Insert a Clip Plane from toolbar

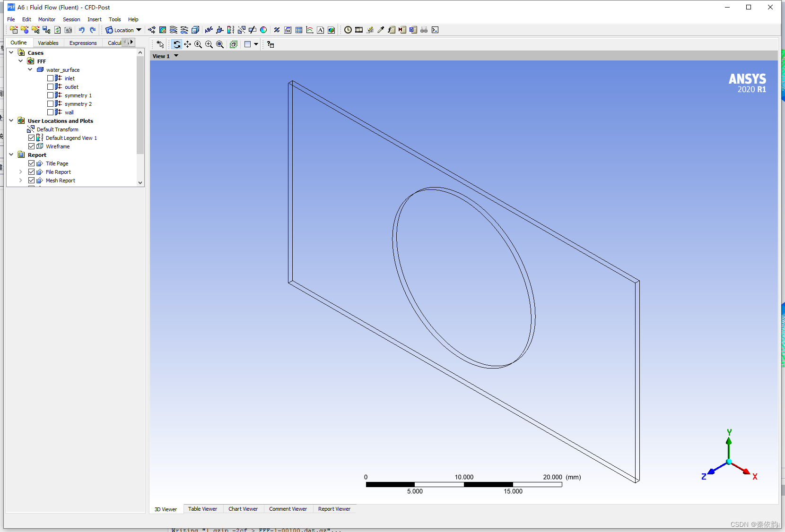(253, 30)
